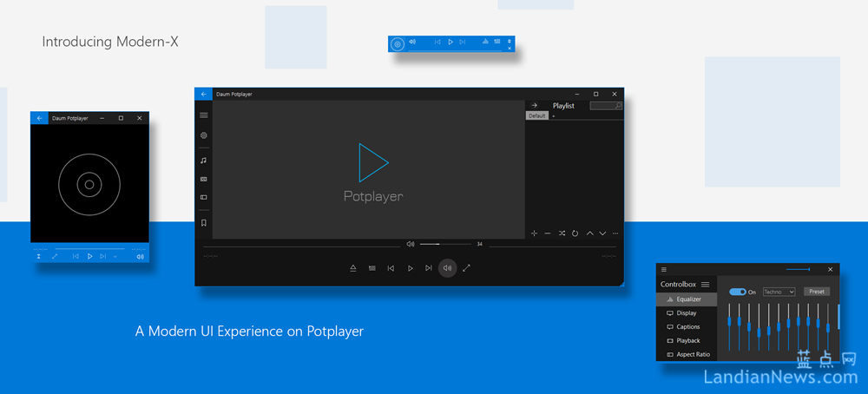Open the Techno equalizer preset dropdown
The image size is (868, 394).
pyautogui.click(x=779, y=292)
